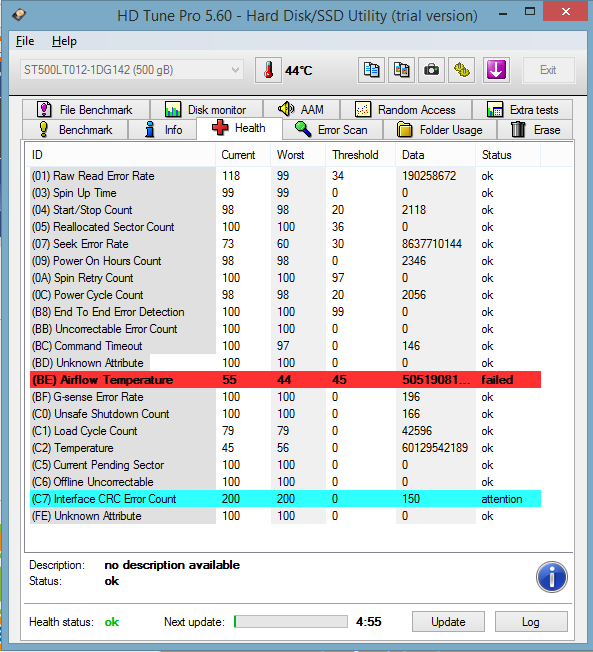
Task: Select the (B8) End To End Error Detection row
Action: point(285,312)
